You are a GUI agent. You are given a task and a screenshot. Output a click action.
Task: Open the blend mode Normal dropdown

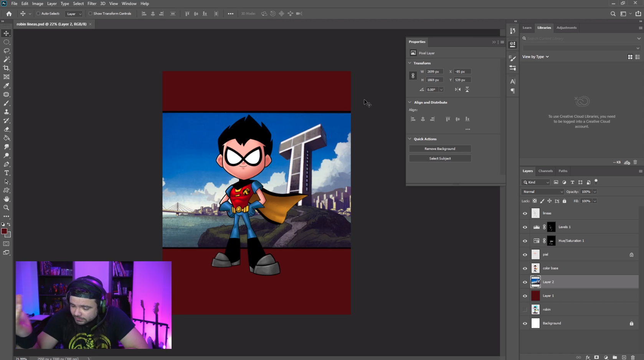[543, 192]
